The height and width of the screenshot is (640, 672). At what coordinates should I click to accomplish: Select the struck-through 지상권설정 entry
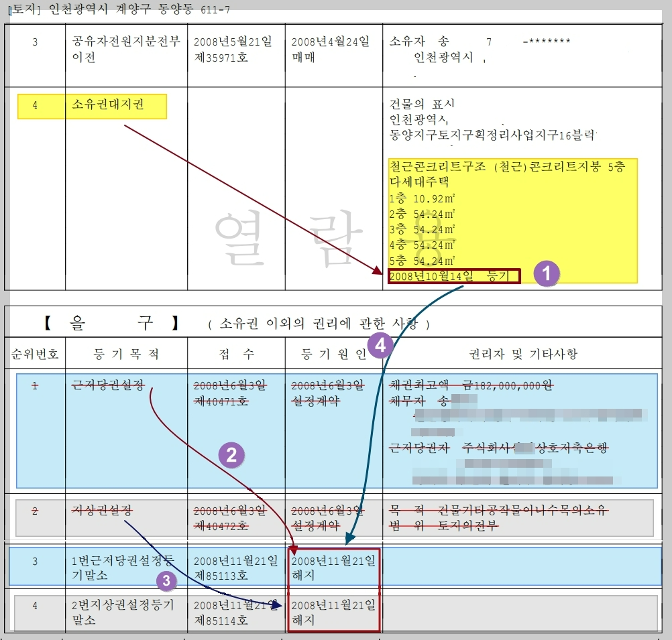click(x=102, y=510)
